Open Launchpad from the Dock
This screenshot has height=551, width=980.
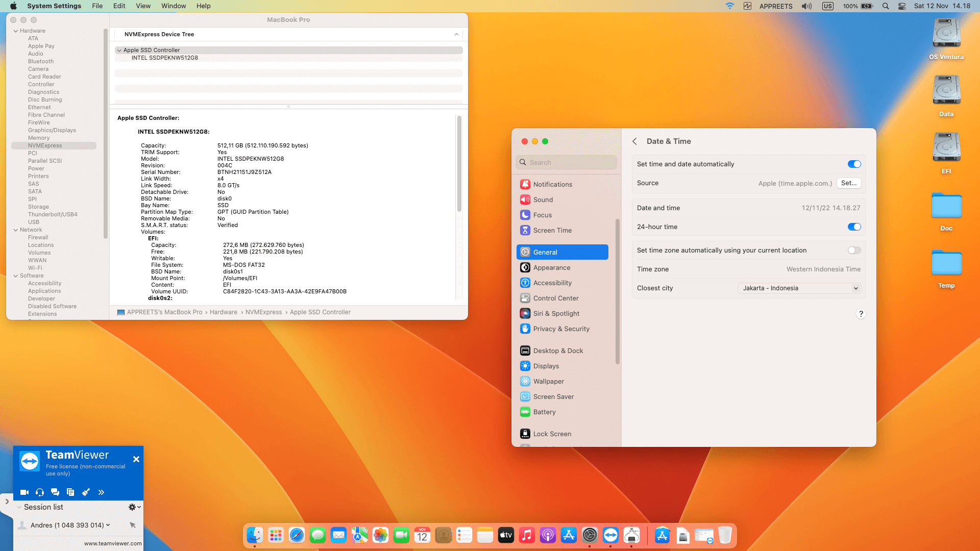pos(276,535)
